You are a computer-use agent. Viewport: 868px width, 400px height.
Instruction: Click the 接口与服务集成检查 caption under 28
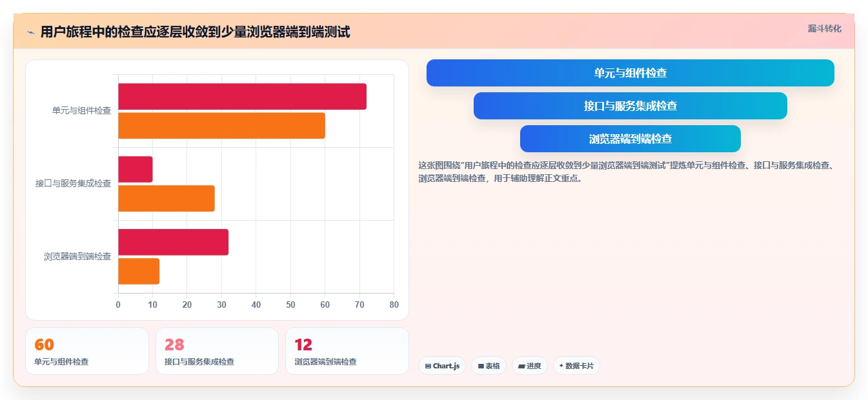[199, 362]
